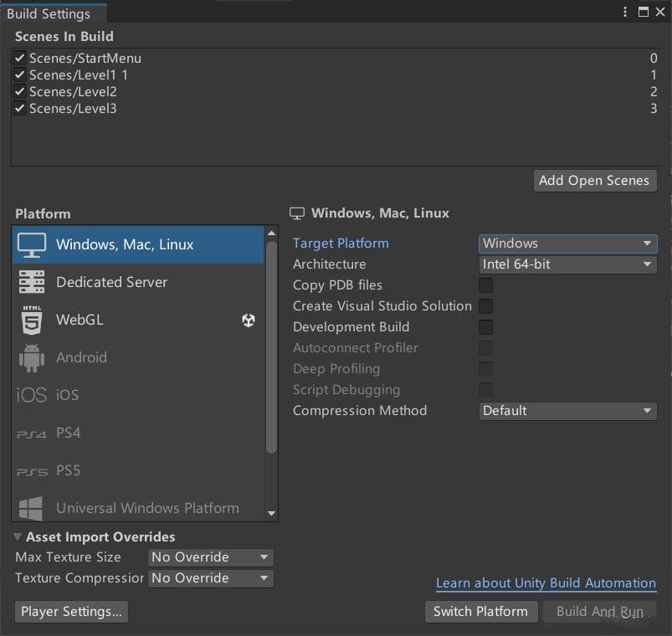
Task: Open Player Settings
Action: (71, 612)
